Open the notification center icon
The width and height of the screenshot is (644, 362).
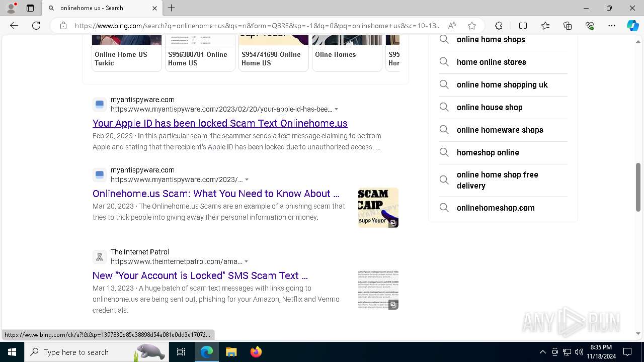click(627, 352)
